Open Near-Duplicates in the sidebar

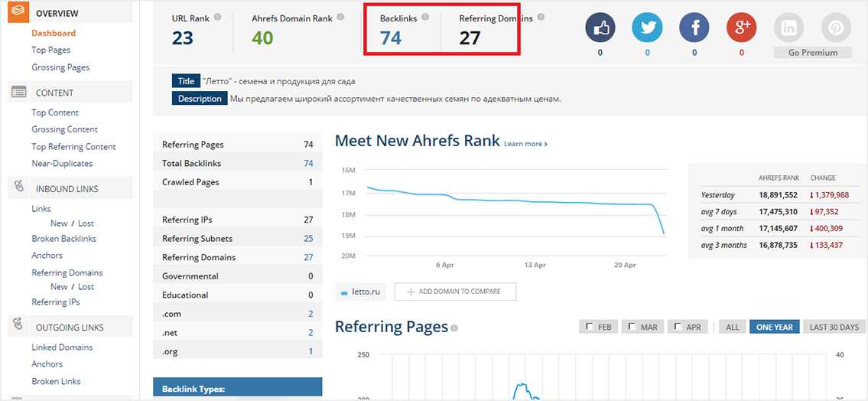click(x=62, y=164)
